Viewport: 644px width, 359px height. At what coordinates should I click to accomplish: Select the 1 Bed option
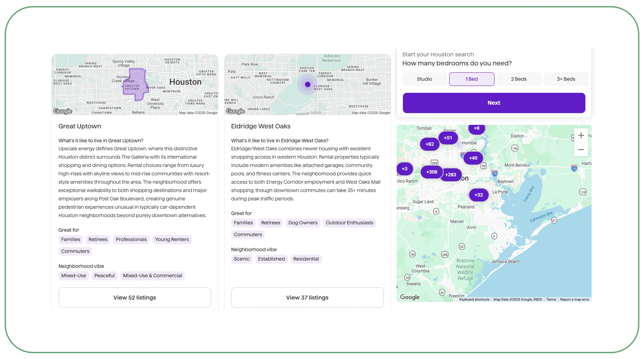(472, 79)
